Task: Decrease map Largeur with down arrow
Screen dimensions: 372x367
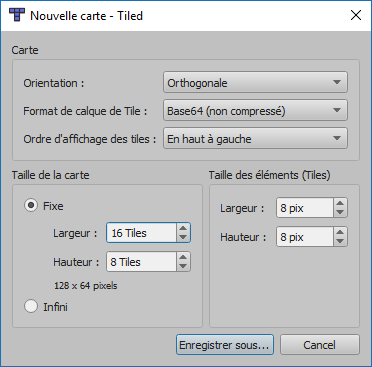Action: 183,237
